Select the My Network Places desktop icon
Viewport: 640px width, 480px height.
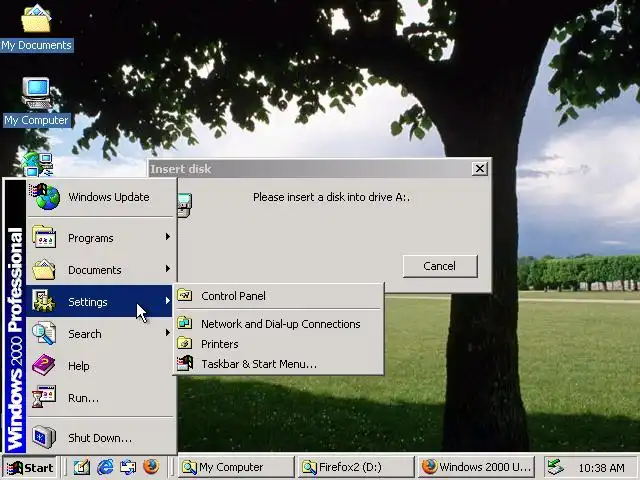(x=38, y=164)
